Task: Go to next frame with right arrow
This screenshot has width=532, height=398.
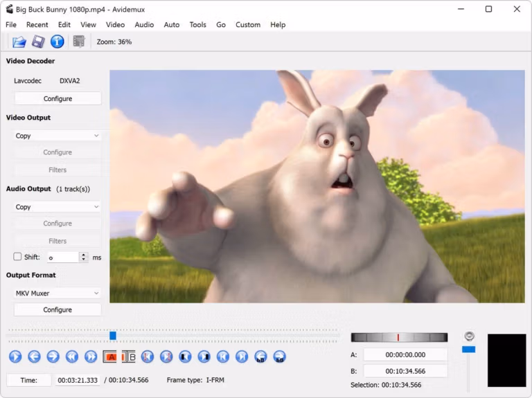Action: [x=53, y=356]
